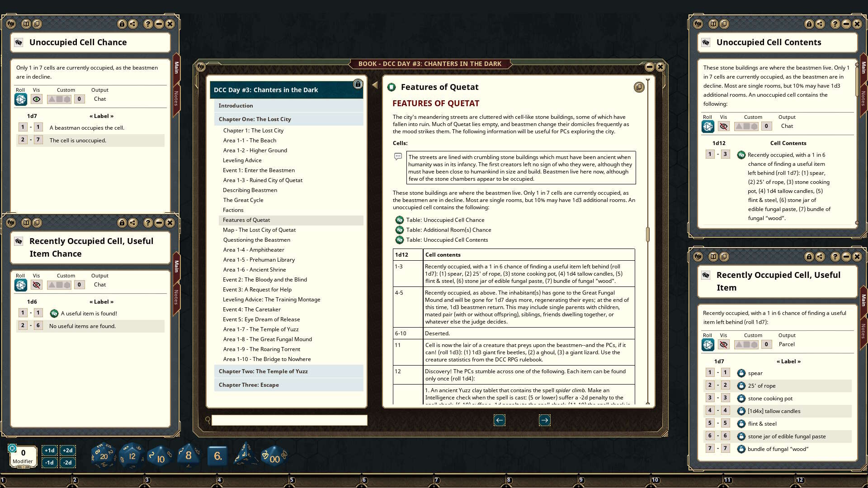868x488 pixels.
Task: Switch to the Notes tab on Unoccupied Cell Chance
Action: (x=176, y=99)
